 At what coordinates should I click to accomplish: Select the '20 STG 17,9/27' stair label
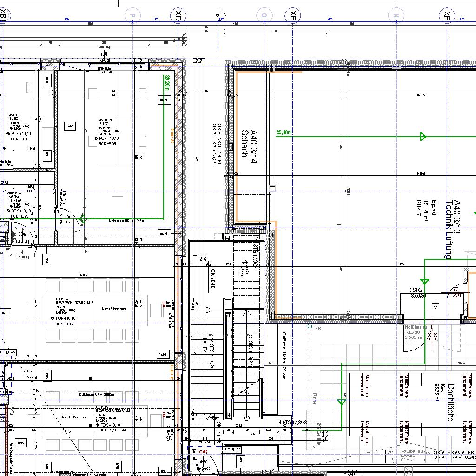pyautogui.click(x=251, y=350)
